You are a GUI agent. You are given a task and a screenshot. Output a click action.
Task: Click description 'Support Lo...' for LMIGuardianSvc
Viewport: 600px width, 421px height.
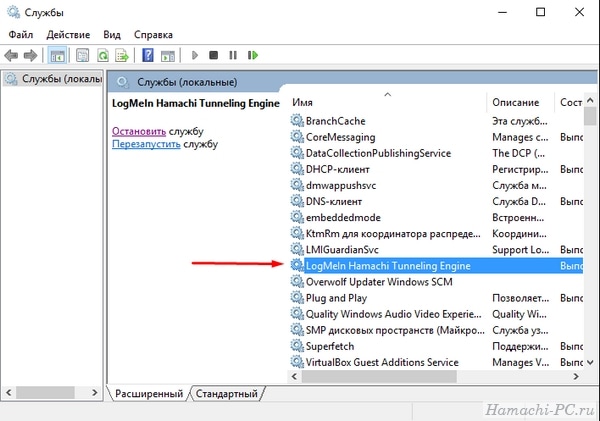pos(520,250)
